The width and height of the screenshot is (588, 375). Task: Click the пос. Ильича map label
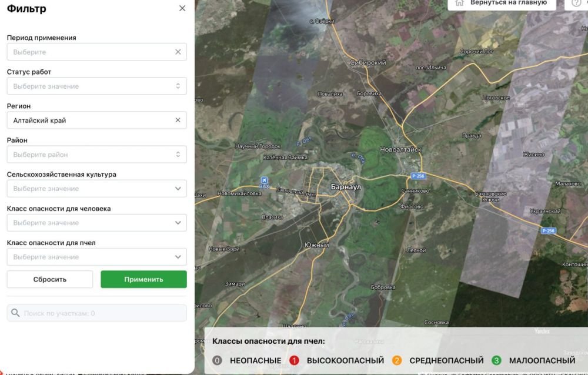coord(431,67)
